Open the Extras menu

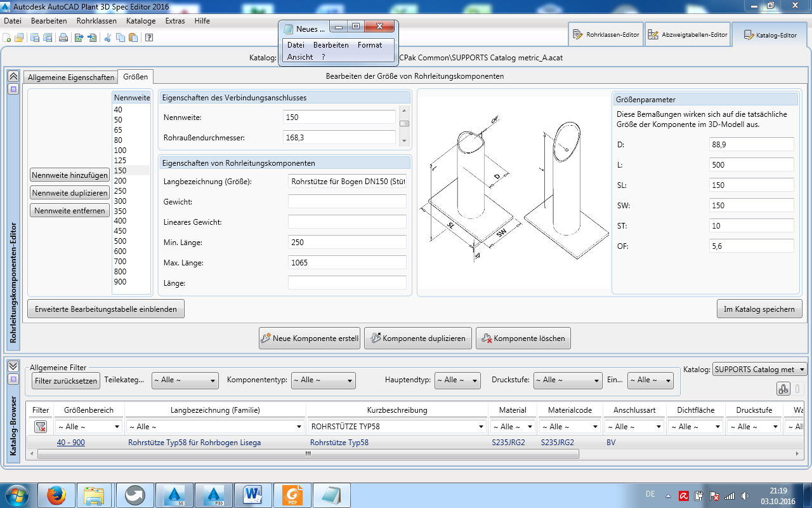pos(175,21)
